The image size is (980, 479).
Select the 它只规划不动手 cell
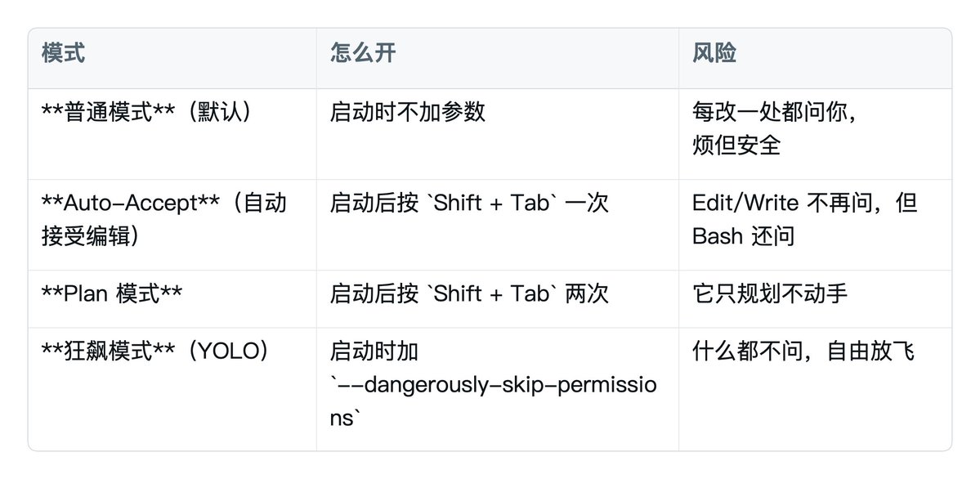tap(815, 299)
